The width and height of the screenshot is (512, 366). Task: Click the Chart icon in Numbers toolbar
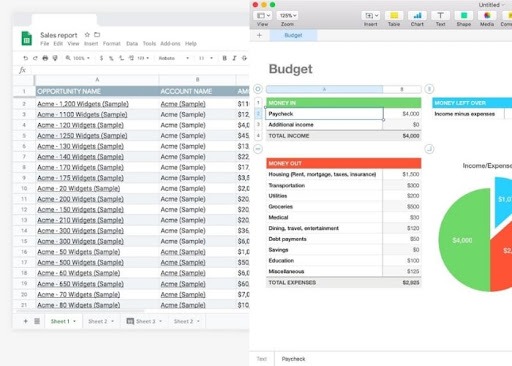click(x=417, y=16)
